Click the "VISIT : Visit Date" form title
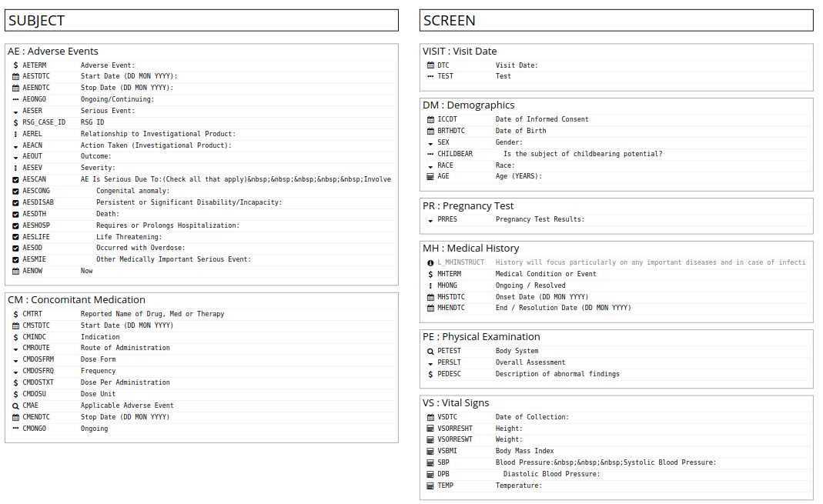823x504 pixels. [460, 52]
